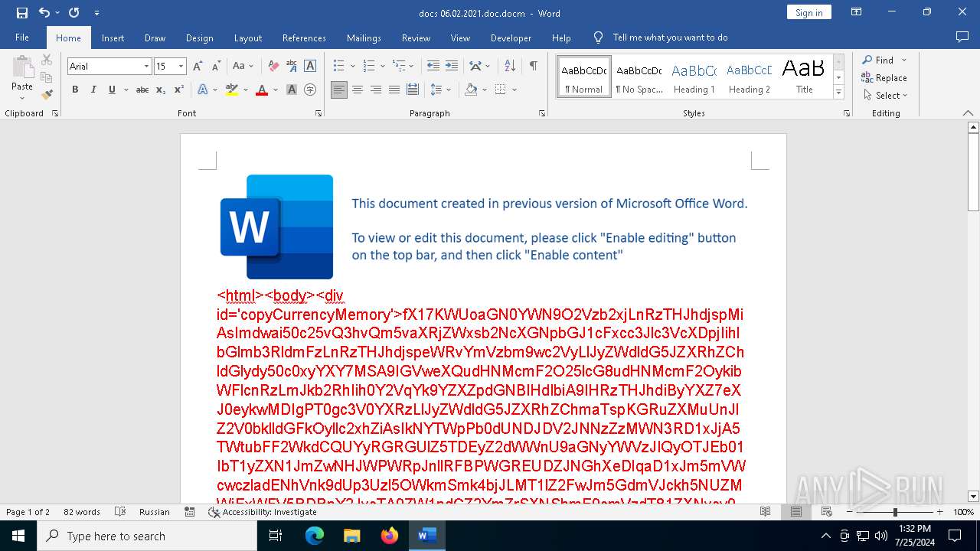Screen dimensions: 980x551
Task: Increase font size with Grow Font icon
Action: [198, 67]
